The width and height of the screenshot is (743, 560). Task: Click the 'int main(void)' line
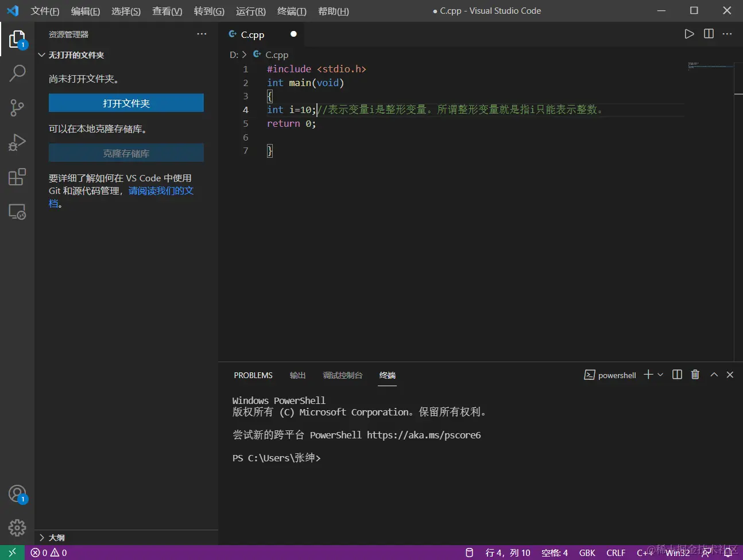(305, 83)
